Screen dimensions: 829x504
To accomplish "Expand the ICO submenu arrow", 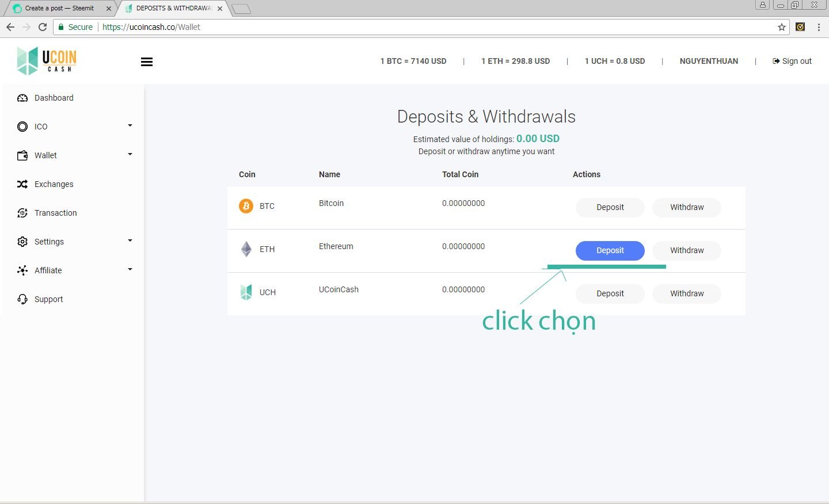I will pos(130,125).
